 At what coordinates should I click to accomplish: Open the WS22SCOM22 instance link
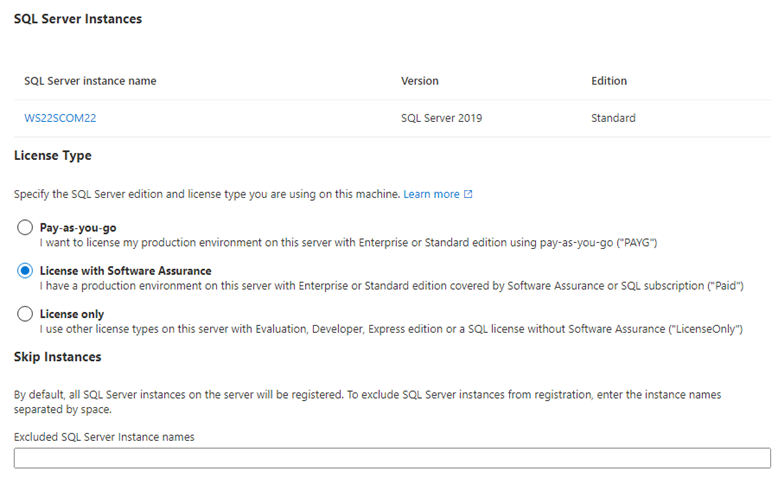click(x=60, y=118)
